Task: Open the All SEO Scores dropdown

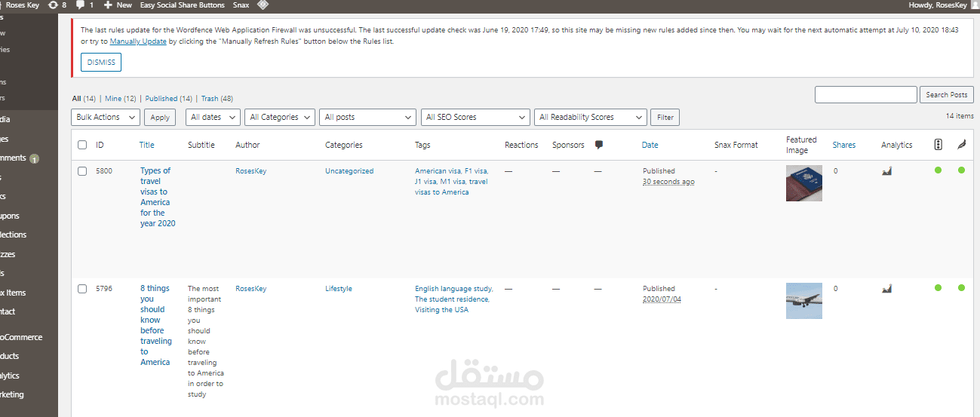Action: click(475, 117)
